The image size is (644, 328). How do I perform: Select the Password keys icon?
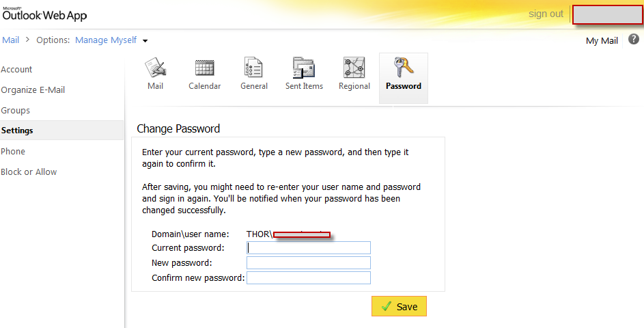pos(403,68)
